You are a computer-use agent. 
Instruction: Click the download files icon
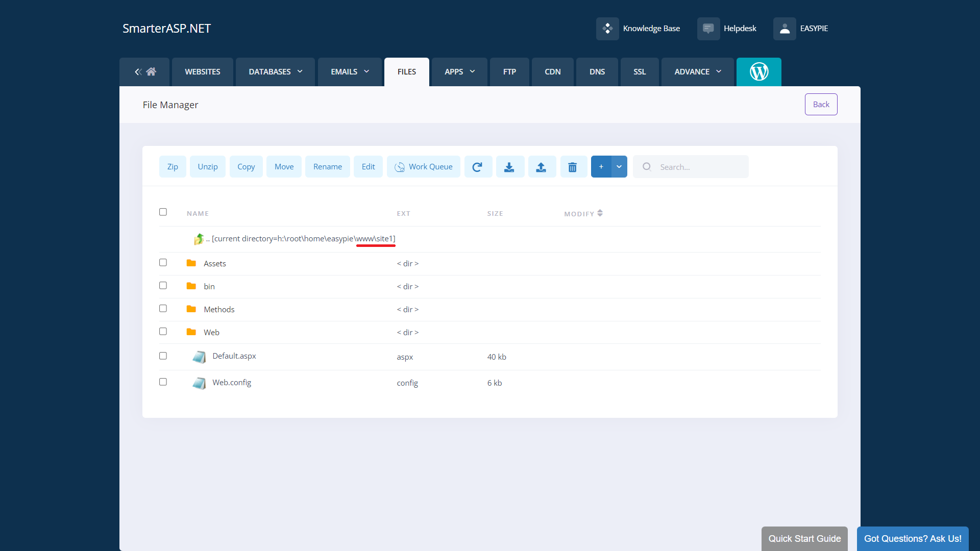click(510, 167)
